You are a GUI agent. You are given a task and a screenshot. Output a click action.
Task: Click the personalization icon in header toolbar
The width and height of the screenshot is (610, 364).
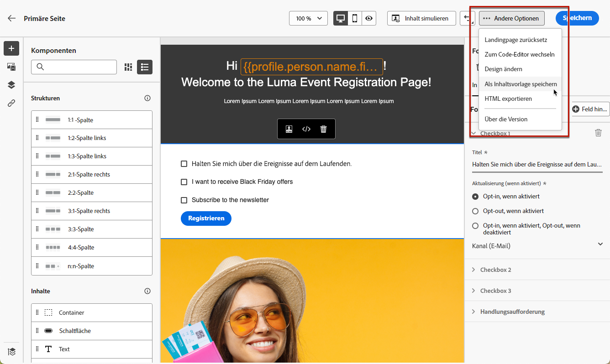[289, 129]
